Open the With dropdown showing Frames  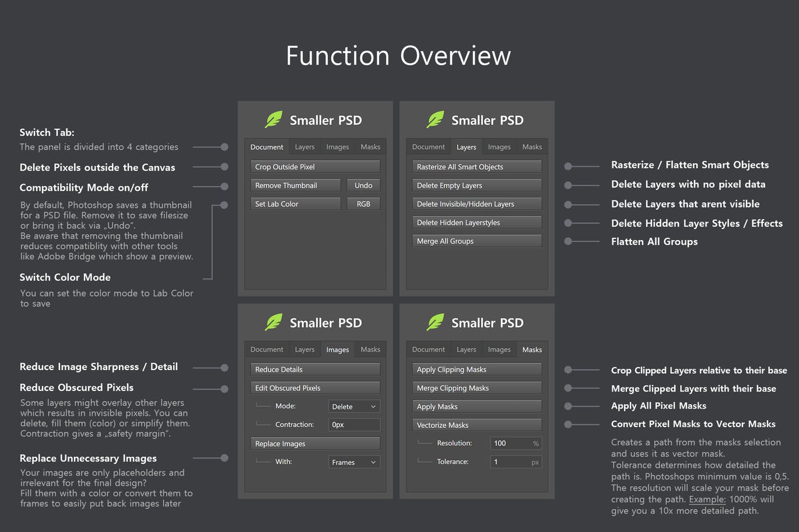[353, 461]
